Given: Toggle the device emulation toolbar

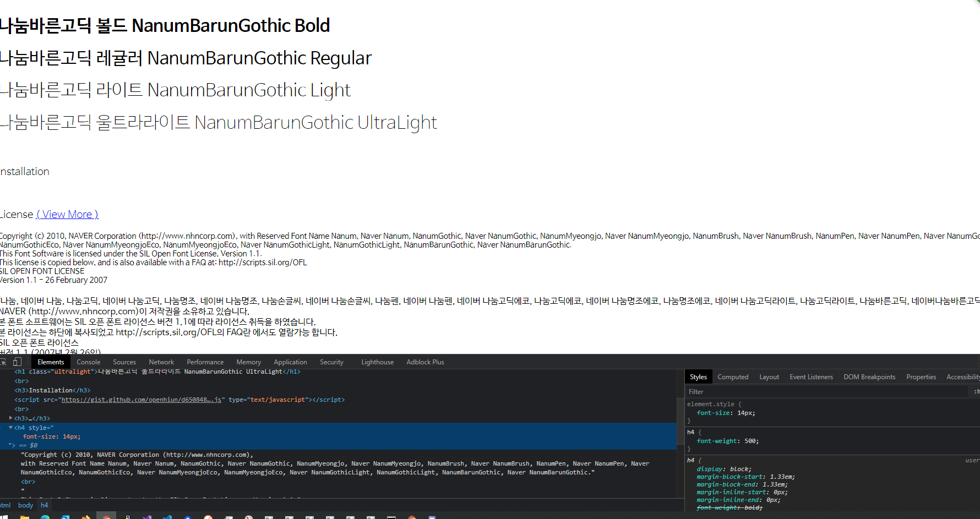Looking at the screenshot, I should point(17,362).
